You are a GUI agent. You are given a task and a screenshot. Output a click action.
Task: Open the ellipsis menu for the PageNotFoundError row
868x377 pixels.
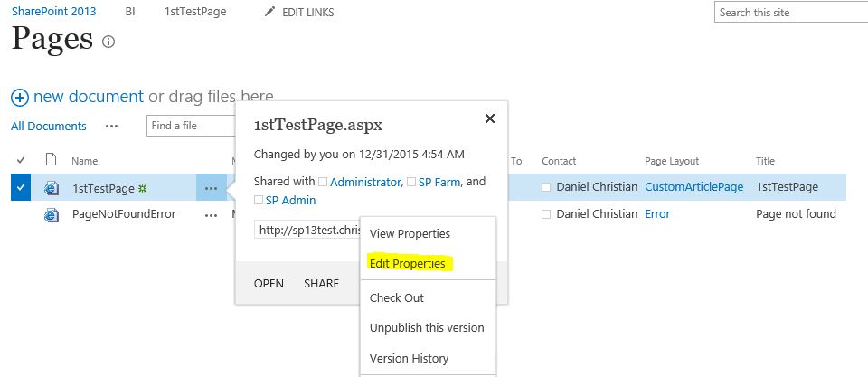211,214
